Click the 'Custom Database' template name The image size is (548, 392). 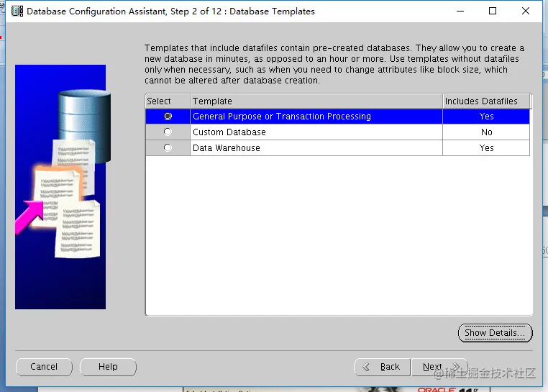[x=229, y=132]
